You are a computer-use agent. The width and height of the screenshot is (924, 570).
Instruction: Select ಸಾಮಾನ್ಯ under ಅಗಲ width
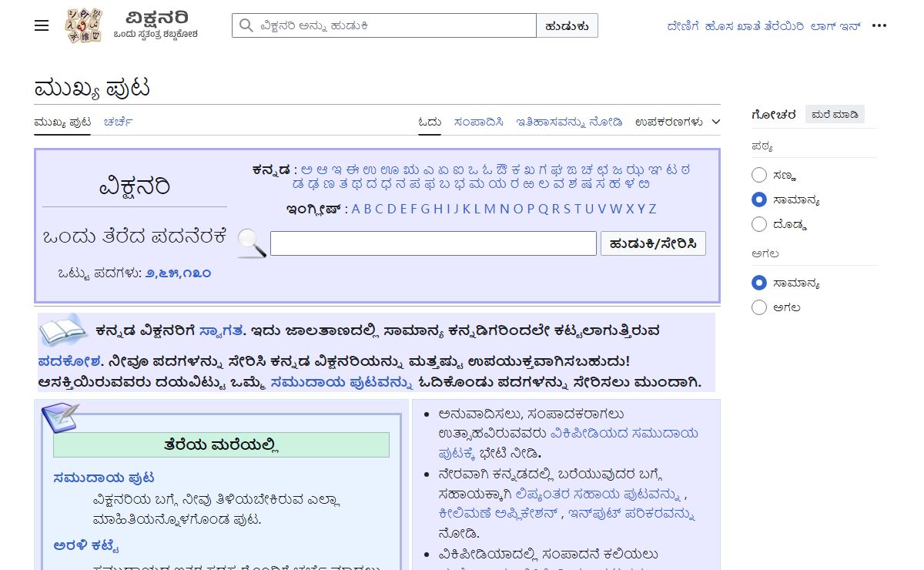point(759,283)
